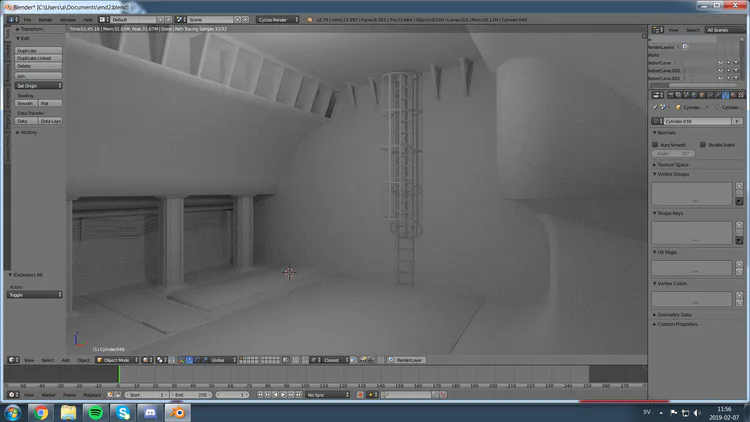Click the pin icon beside Cylinder object
750x422 pixels.
click(x=655, y=107)
